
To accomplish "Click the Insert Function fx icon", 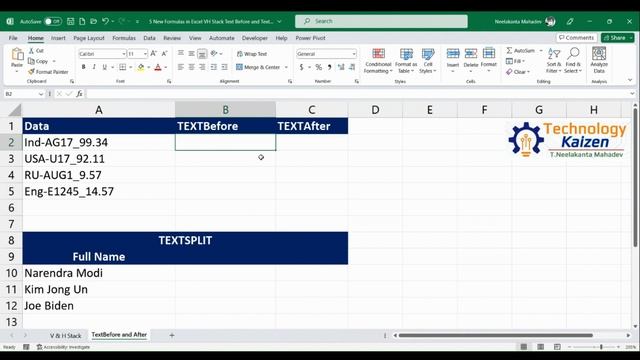I will coord(79,94).
